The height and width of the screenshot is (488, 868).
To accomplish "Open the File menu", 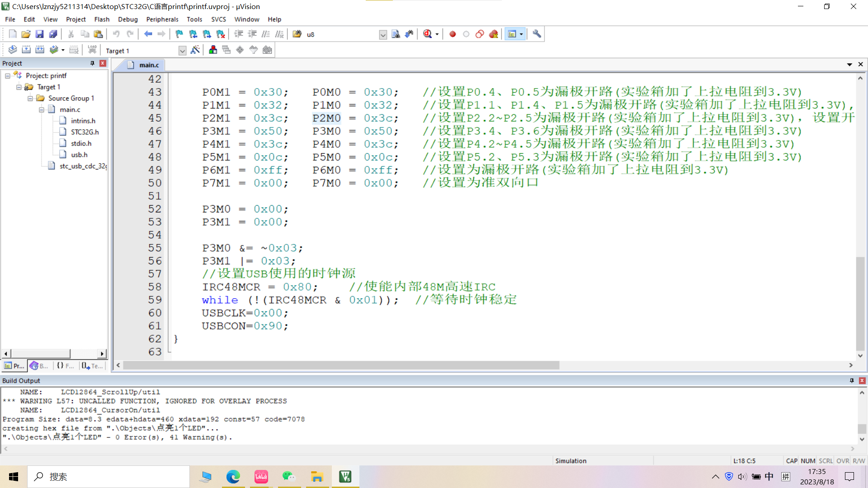I will coord(10,19).
